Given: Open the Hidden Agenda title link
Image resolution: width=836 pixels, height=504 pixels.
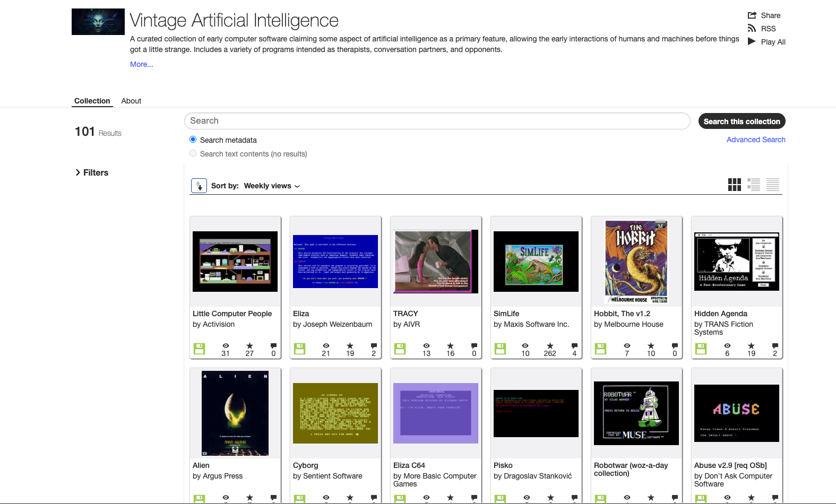Looking at the screenshot, I should coord(720,314).
